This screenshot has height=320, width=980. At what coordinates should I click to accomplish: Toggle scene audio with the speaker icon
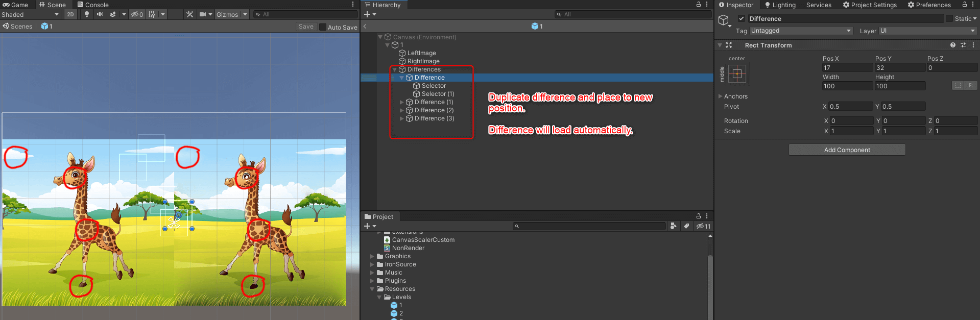(x=100, y=14)
